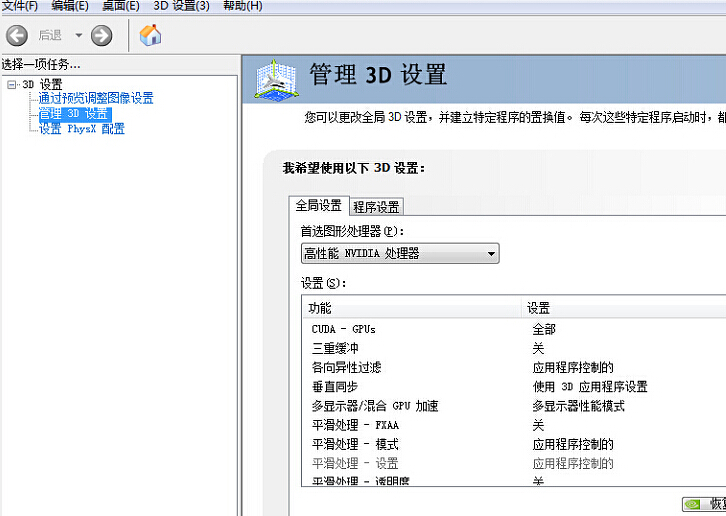Click the 使用 3D 应用程序设置 value
The image size is (726, 516).
(x=590, y=387)
